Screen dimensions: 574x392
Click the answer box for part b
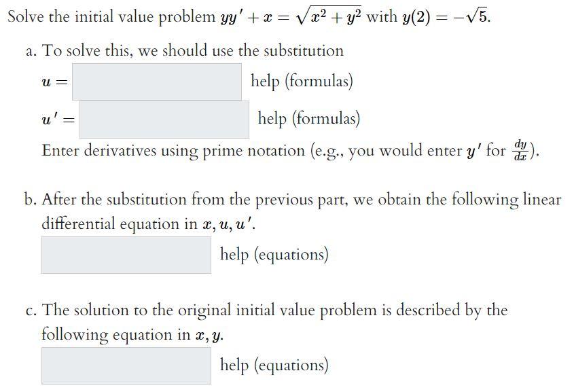tap(126, 255)
